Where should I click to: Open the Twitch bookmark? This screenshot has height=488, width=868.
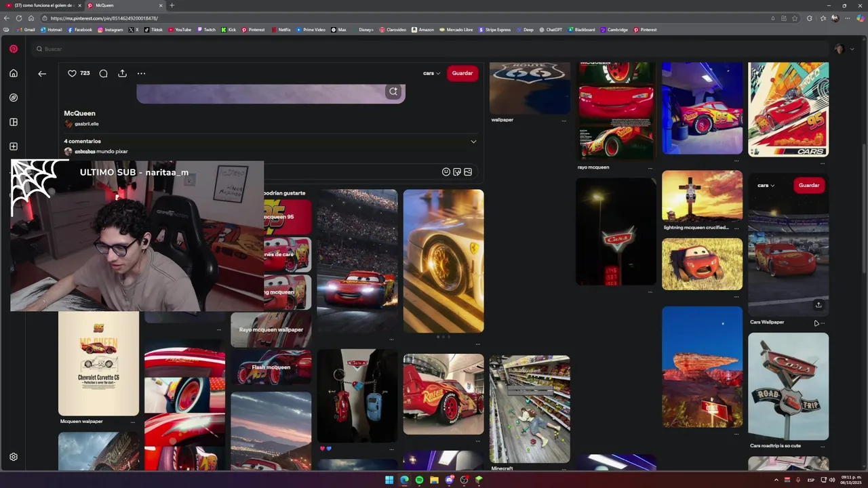(x=205, y=30)
